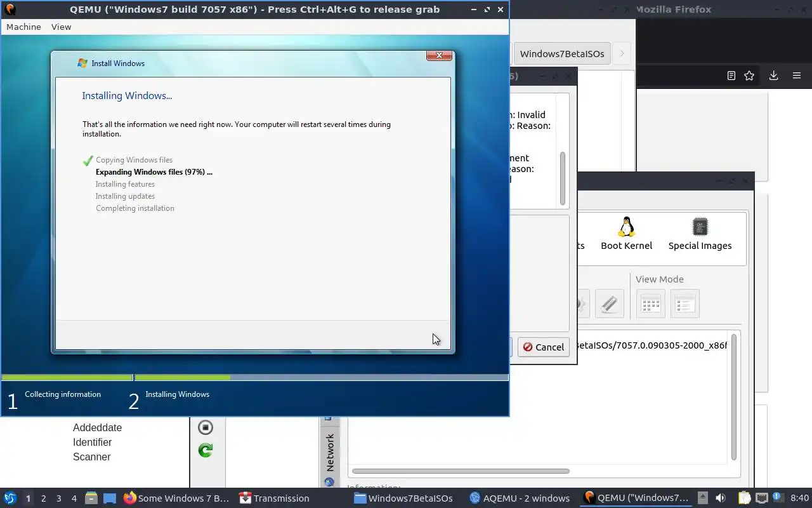Click the 'Installing features' step text

click(125, 184)
